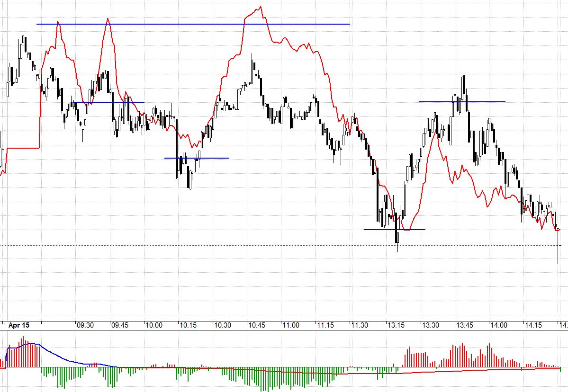Click the last candle's long lower wick
This screenshot has width=568, height=392.
[558, 253]
